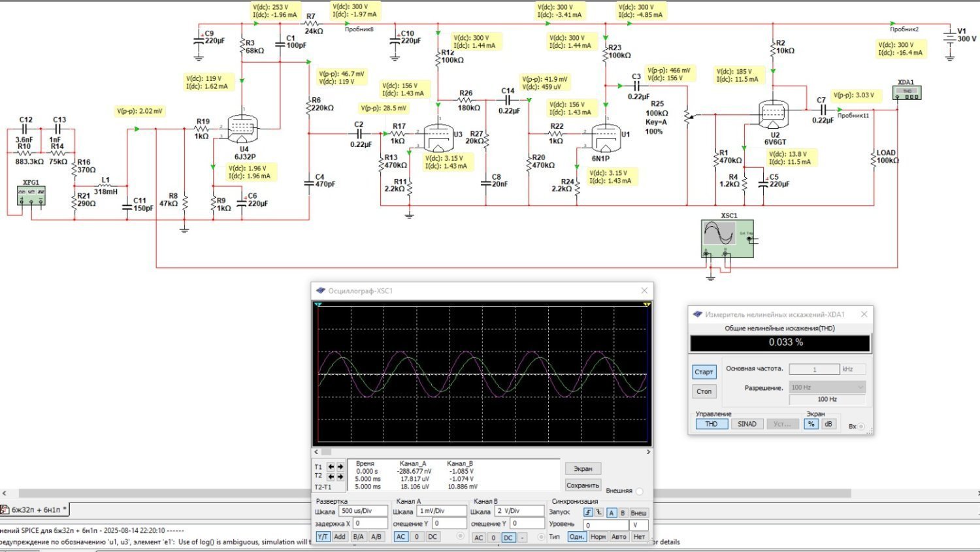
Task: Select trigger source Внеш button
Action: 639,513
